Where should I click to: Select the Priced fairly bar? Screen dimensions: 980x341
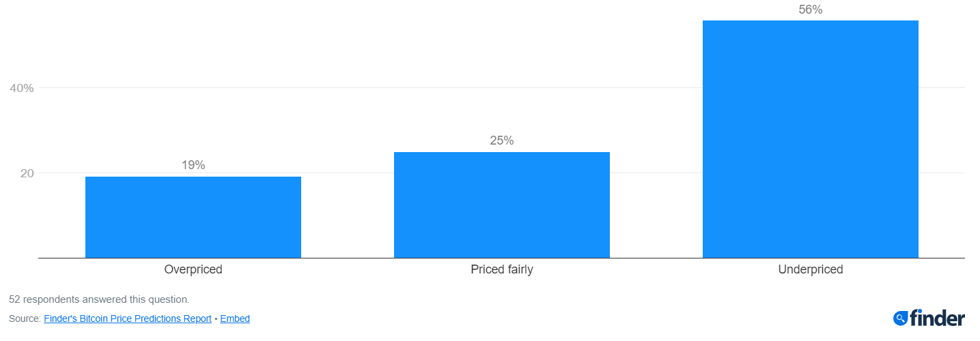point(502,205)
